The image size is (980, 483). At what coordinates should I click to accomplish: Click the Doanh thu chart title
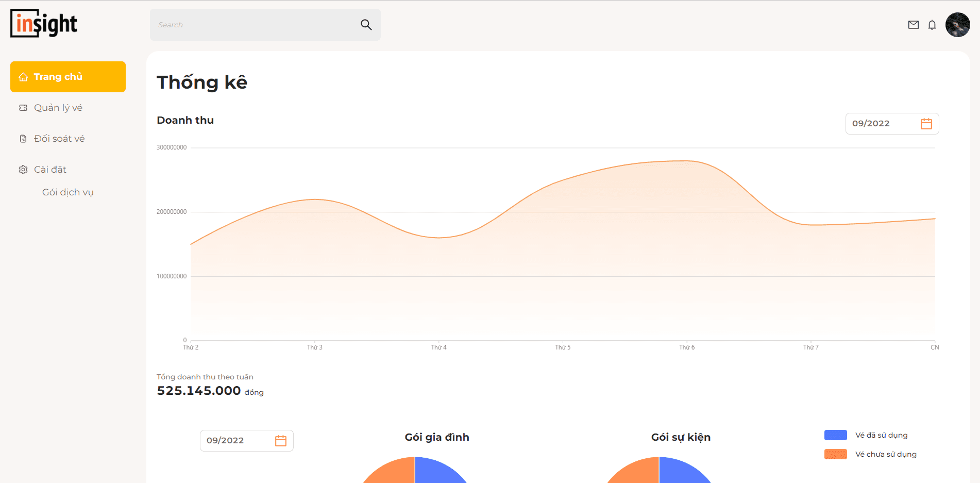(x=185, y=120)
